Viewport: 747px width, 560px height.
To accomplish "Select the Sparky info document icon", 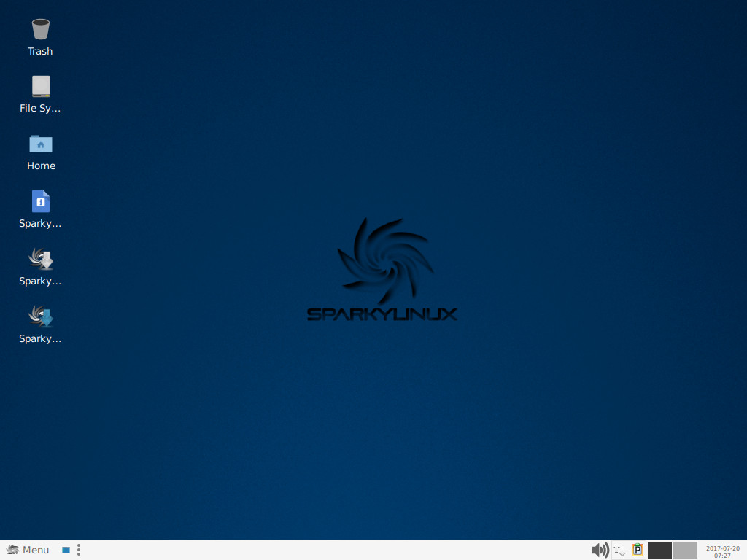I will pos(41,201).
